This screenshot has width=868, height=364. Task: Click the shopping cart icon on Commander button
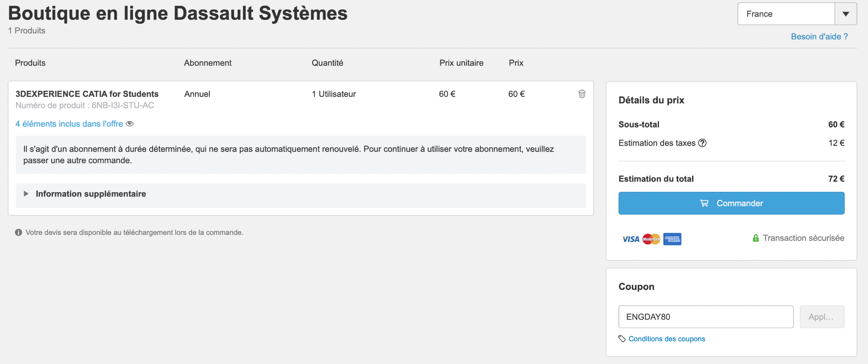[704, 203]
